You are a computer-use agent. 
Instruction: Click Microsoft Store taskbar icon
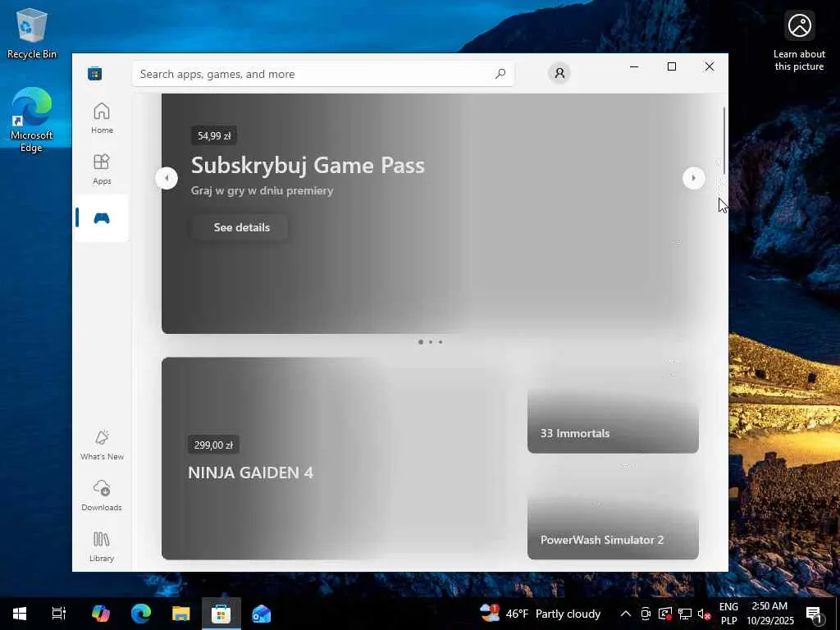click(x=221, y=614)
